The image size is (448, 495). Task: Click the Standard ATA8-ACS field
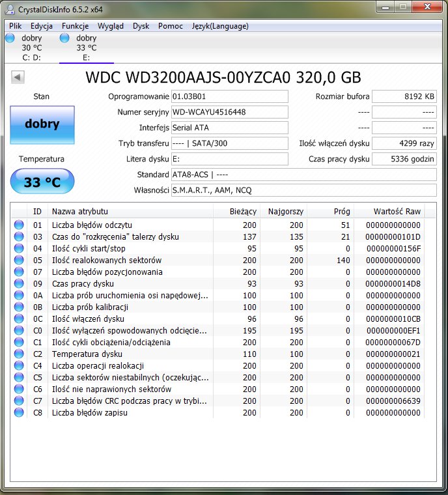pos(303,175)
